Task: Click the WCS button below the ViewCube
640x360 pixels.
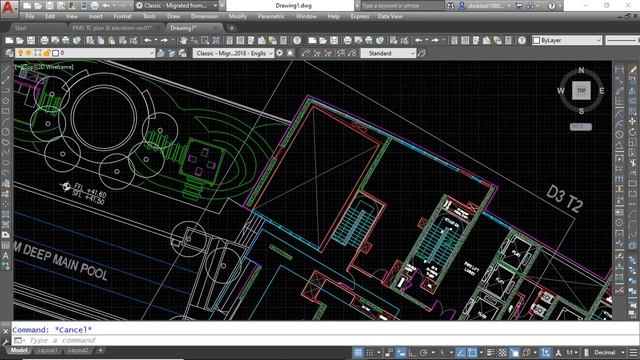Action: 581,127
